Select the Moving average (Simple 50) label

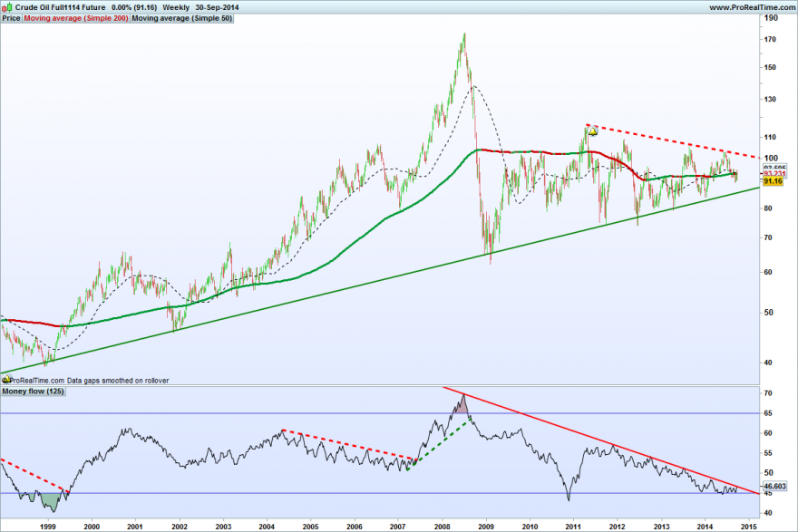(x=181, y=18)
